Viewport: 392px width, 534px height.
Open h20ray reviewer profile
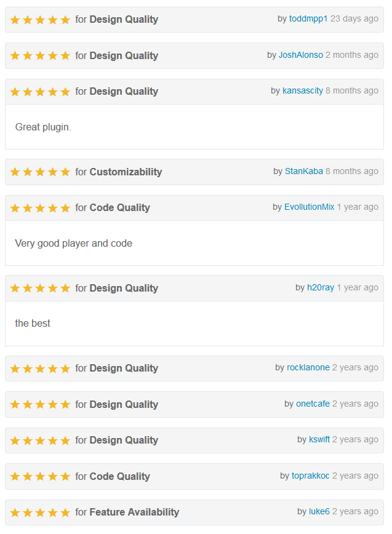(321, 287)
